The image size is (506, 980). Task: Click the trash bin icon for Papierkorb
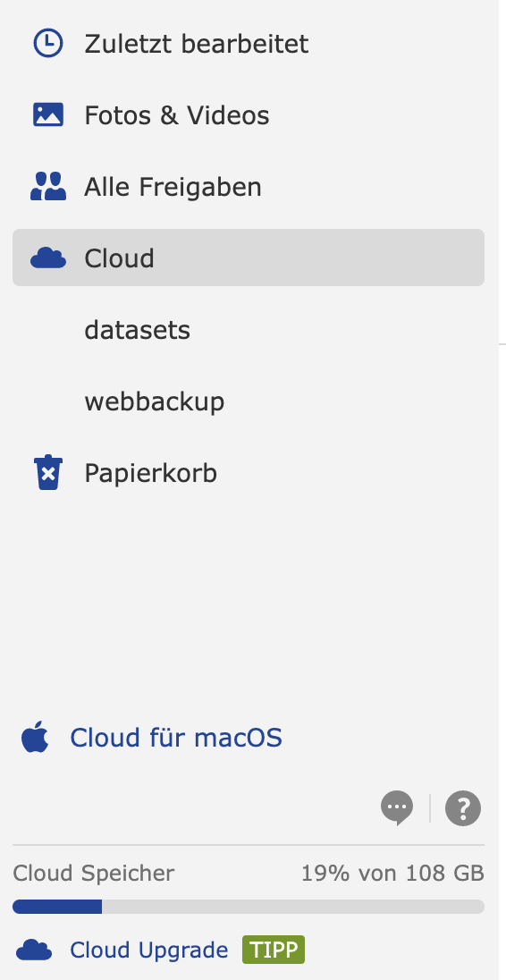[48, 472]
